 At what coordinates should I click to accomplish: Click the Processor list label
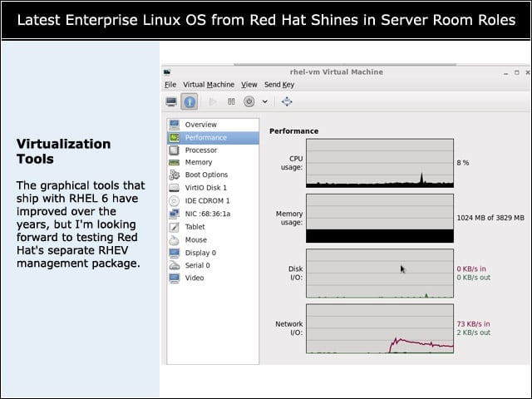[x=201, y=150]
